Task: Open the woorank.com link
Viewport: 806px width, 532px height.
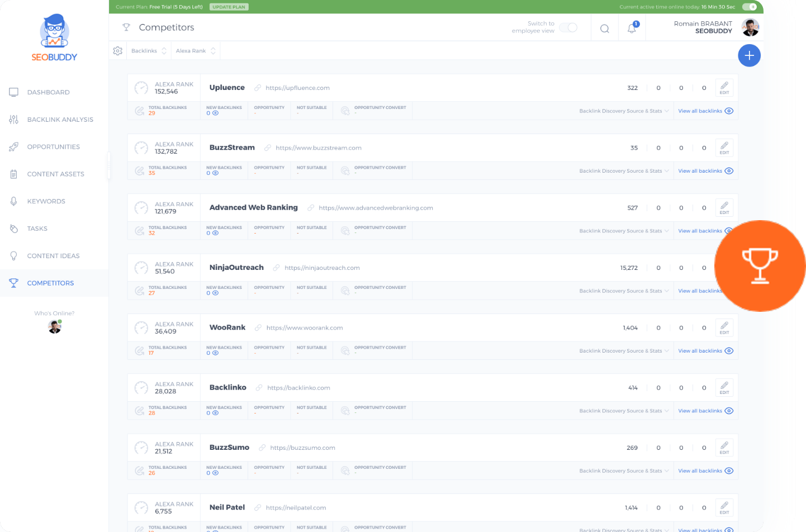Action: [305, 328]
